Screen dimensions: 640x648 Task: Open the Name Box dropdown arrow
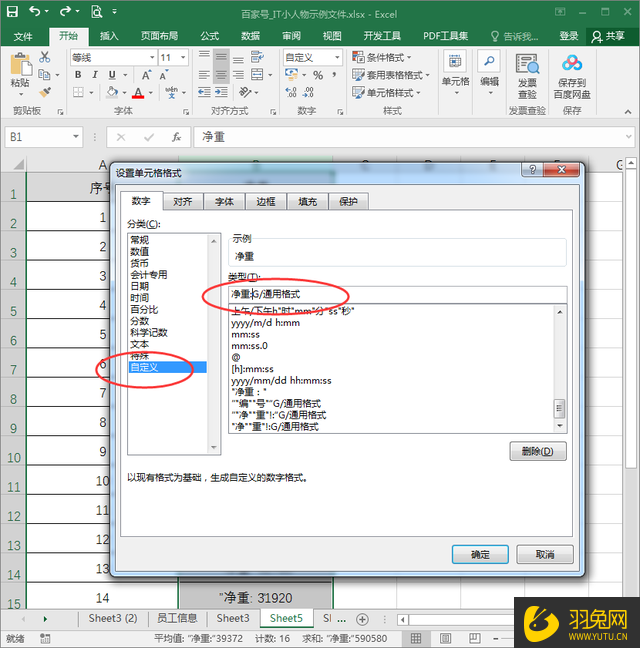(76, 136)
